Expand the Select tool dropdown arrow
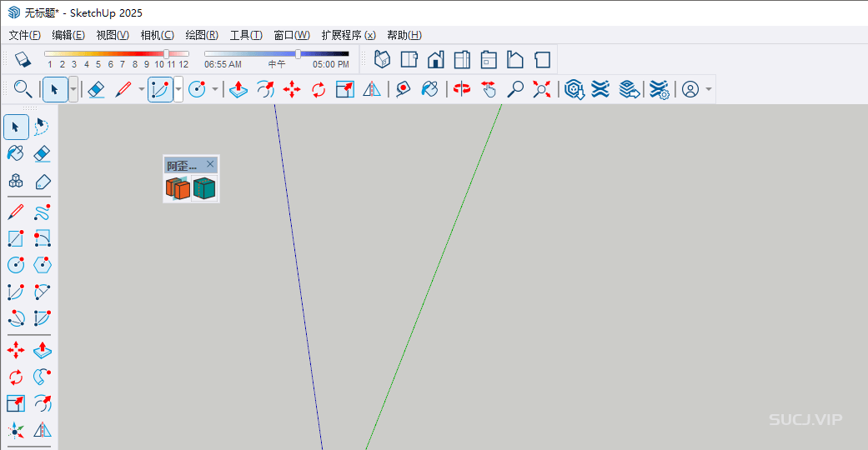868x450 pixels. 73,89
